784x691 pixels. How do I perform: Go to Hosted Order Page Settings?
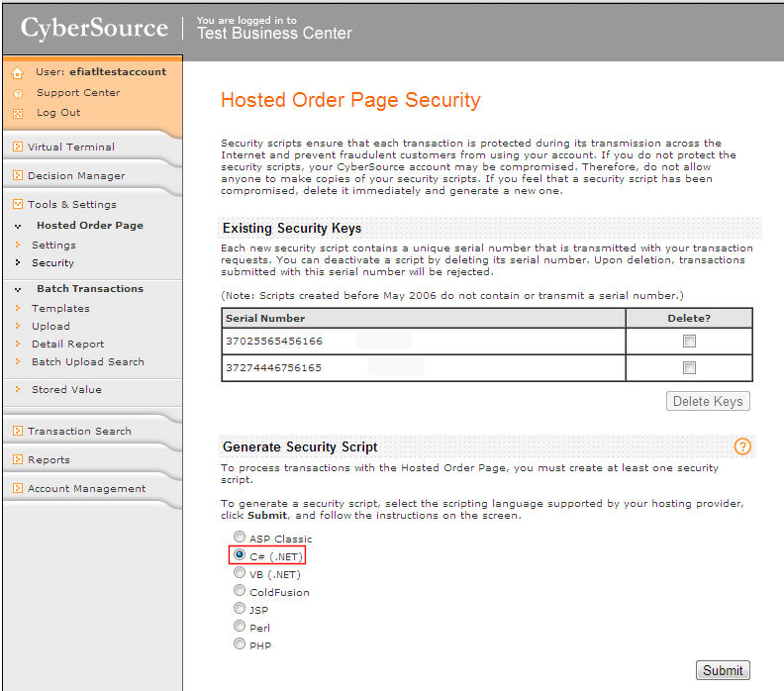click(x=53, y=245)
